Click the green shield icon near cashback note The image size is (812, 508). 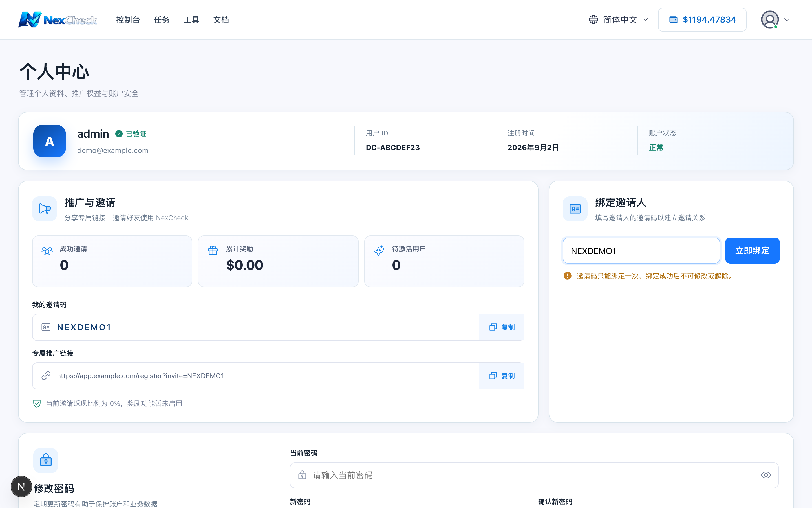point(37,404)
